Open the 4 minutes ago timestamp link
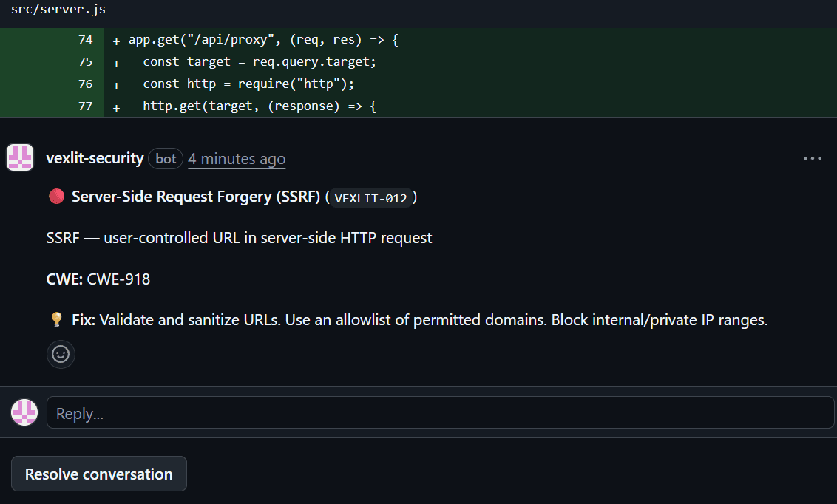837x504 pixels. 236,158
